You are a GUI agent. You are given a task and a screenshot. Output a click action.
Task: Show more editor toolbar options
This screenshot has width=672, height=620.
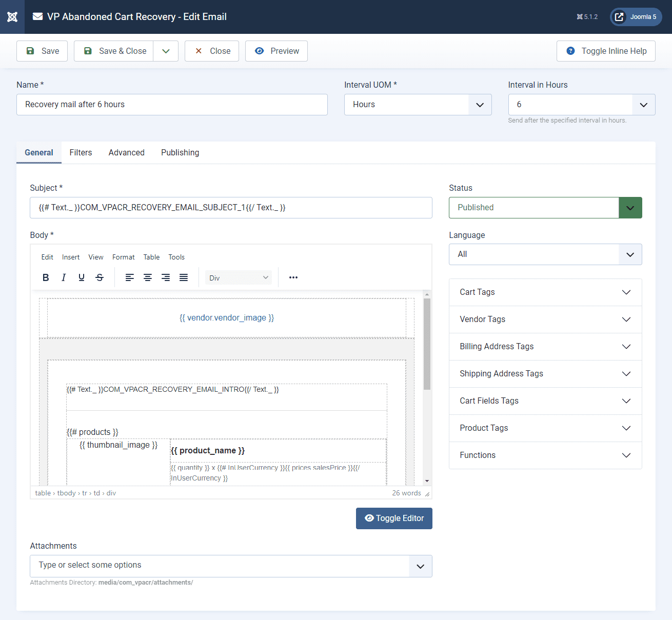pos(293,277)
